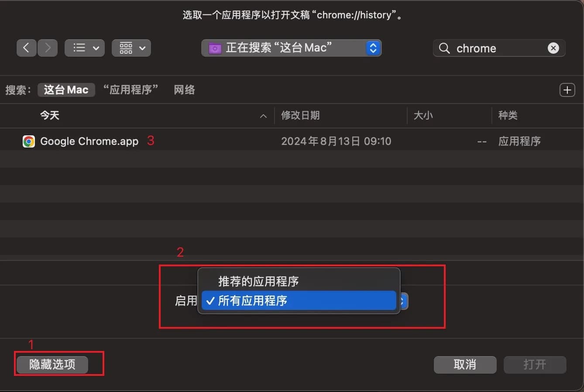
Task: Choose 所有应用程序 from the popup menu
Action: 299,301
